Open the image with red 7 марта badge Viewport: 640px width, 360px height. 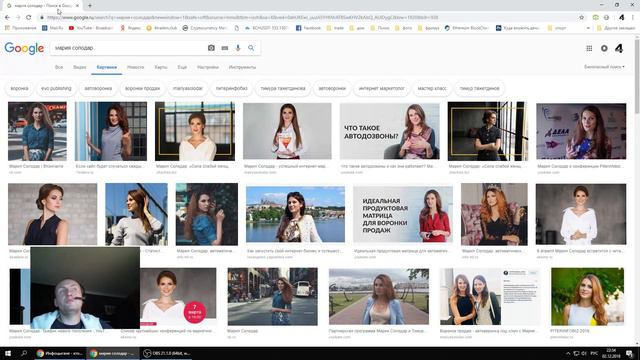(178, 297)
